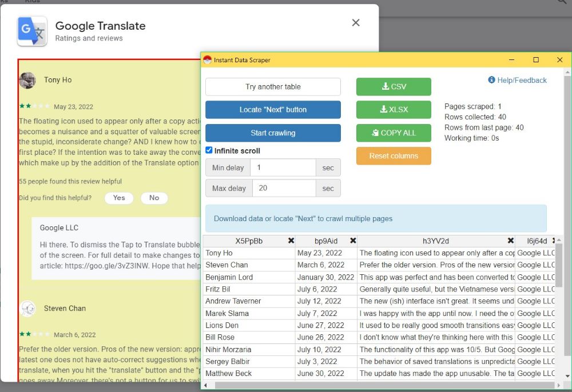Click "55 people found this review helpful" text
This screenshot has width=572, height=392.
click(70, 181)
